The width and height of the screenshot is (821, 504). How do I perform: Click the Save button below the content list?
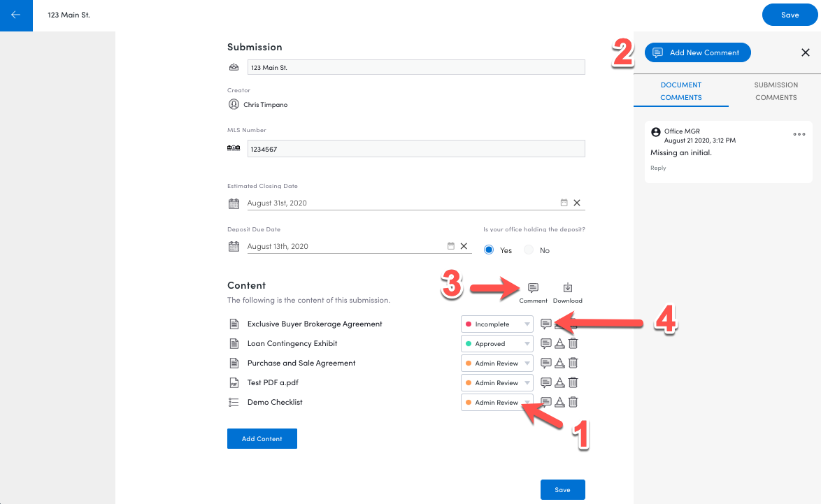[x=562, y=489]
